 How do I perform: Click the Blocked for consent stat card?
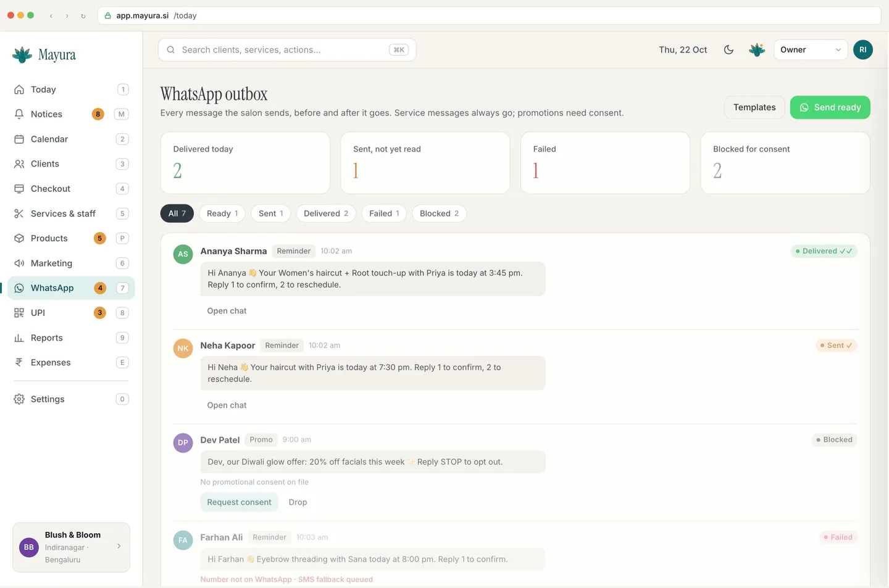785,163
